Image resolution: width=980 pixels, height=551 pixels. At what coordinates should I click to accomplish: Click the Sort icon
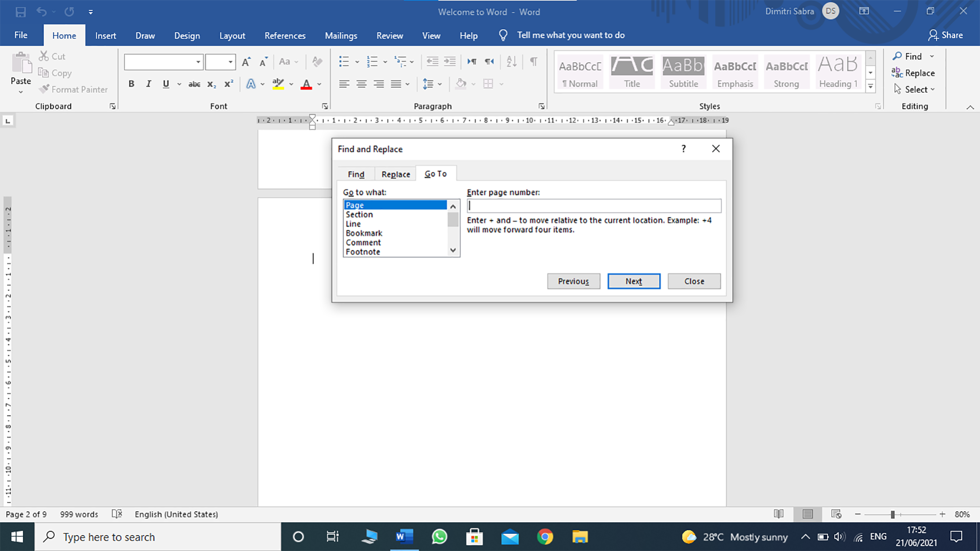(511, 61)
